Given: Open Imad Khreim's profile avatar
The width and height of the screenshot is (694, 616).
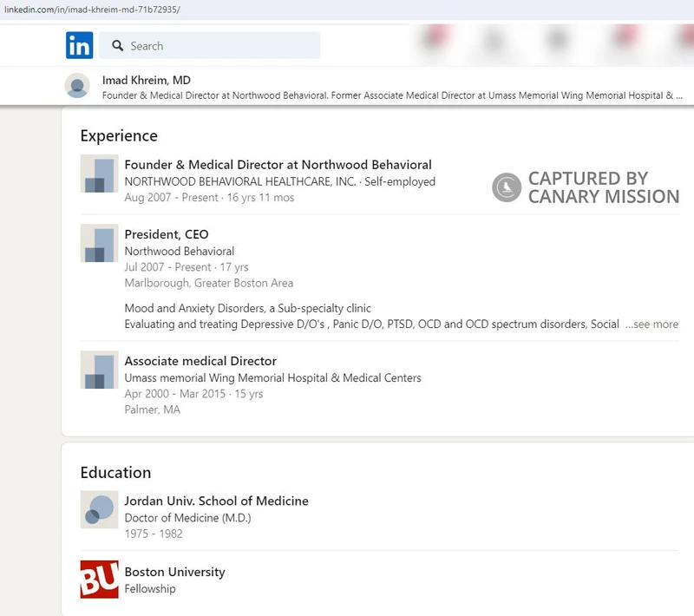Looking at the screenshot, I should click(77, 85).
